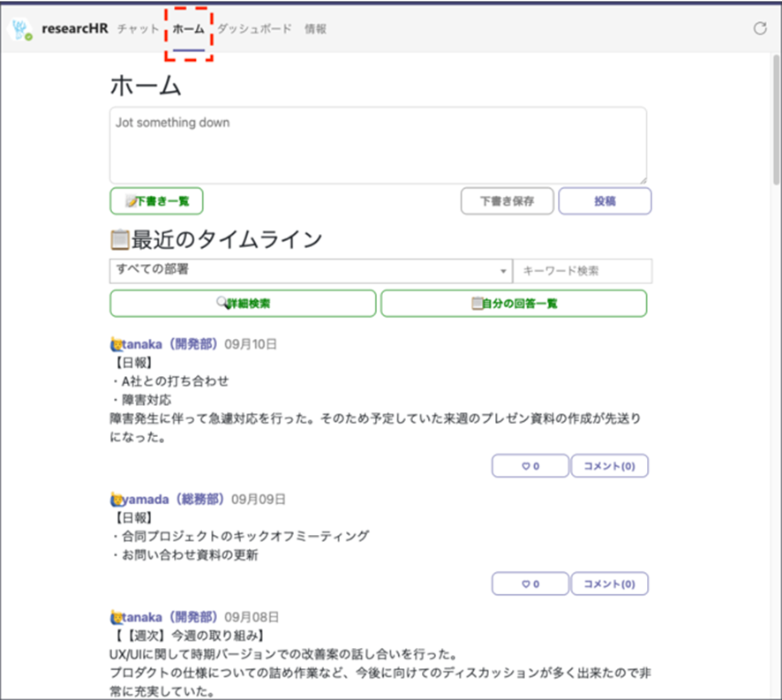Click the avatar icon beside tanaka 09月10日
The height and width of the screenshot is (700, 782).
tap(117, 344)
